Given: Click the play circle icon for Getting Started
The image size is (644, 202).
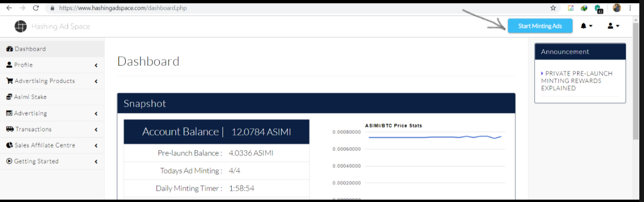Looking at the screenshot, I should [x=9, y=161].
